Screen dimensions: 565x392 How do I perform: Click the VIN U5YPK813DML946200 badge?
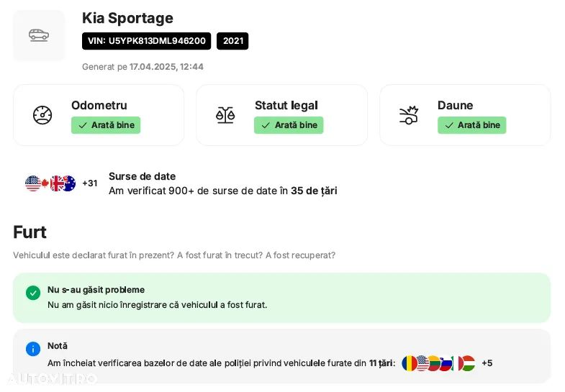147,41
